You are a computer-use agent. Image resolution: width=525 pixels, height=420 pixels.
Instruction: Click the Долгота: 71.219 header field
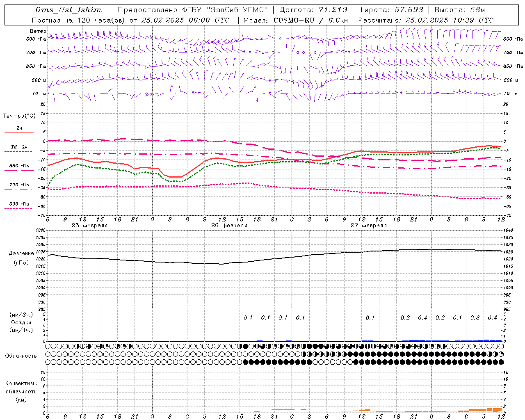click(x=313, y=10)
